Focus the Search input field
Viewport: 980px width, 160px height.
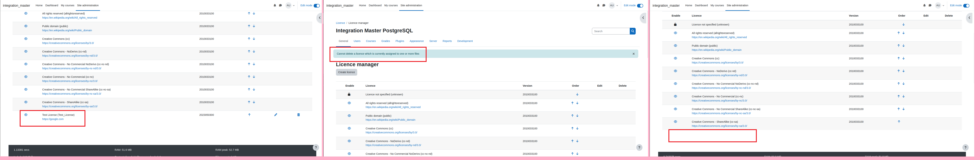click(x=611, y=31)
